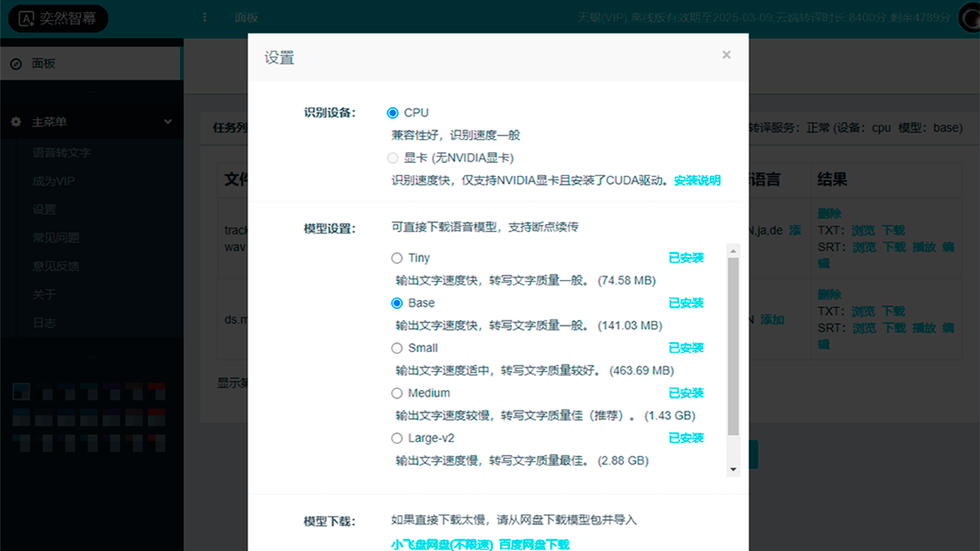The image size is (980, 551).
Task: Select the Medium model radio button
Action: 397,393
